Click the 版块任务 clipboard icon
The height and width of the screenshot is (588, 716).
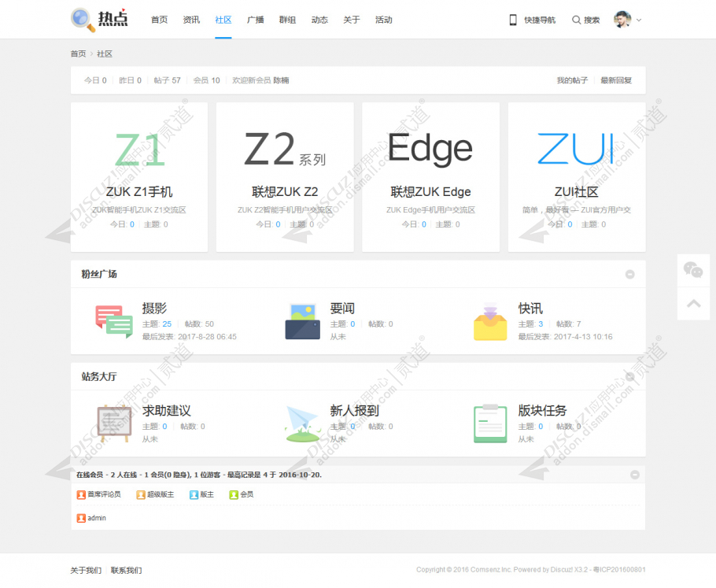(x=490, y=423)
